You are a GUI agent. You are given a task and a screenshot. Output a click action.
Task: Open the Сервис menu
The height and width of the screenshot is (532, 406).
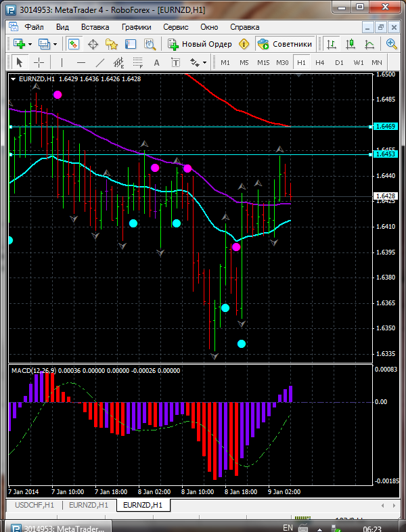click(x=176, y=27)
